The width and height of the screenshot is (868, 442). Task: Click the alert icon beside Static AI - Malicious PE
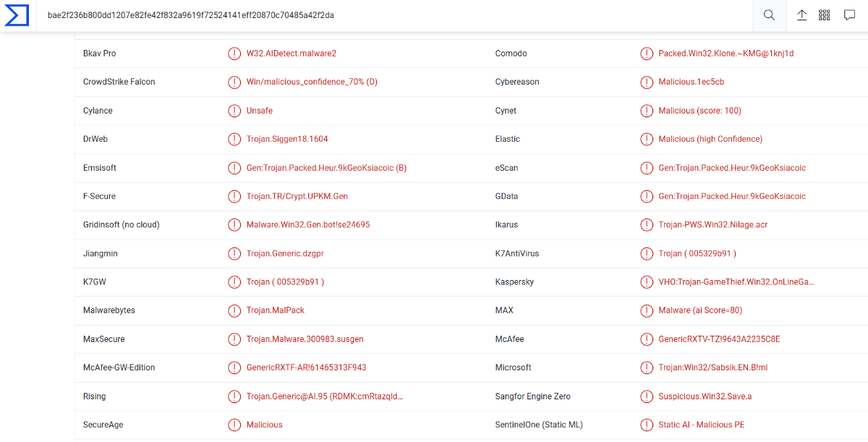pyautogui.click(x=647, y=425)
